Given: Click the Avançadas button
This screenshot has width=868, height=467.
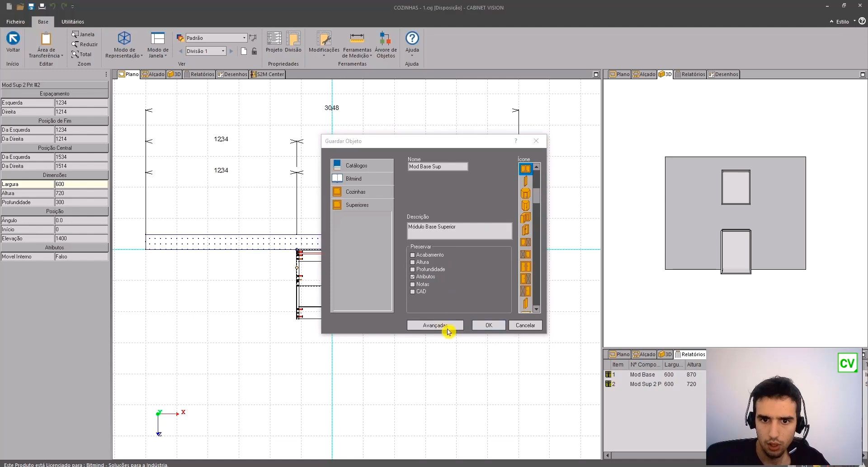Looking at the screenshot, I should pos(435,325).
